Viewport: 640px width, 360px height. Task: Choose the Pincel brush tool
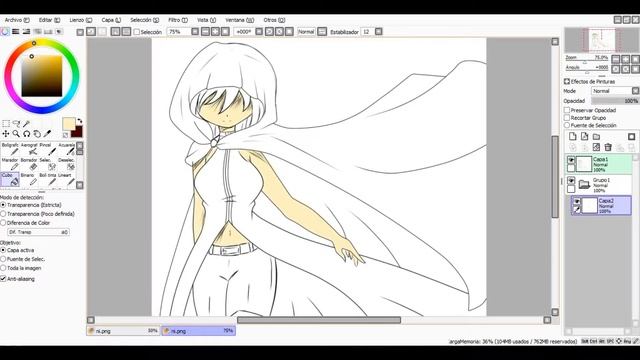(48, 149)
